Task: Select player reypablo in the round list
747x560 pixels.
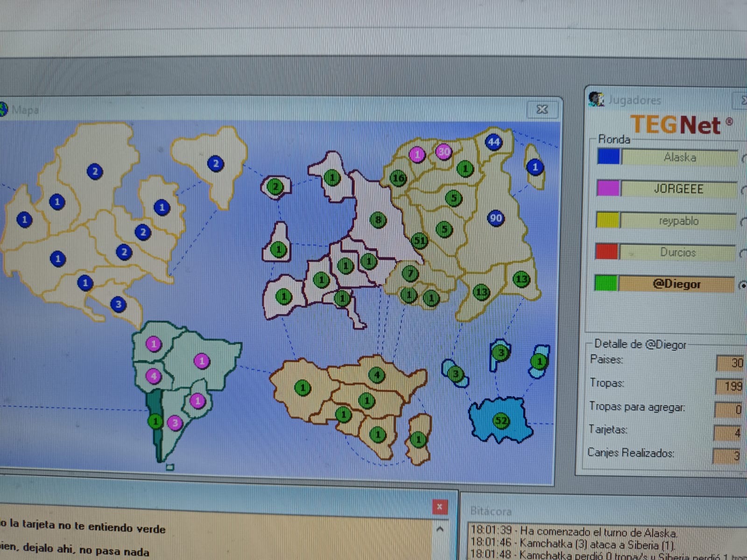Action: point(678,221)
